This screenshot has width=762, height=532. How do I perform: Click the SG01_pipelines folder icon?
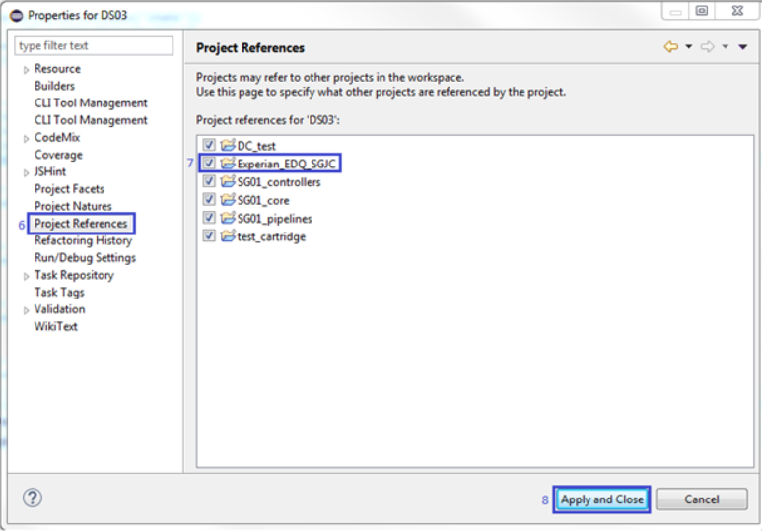[228, 218]
